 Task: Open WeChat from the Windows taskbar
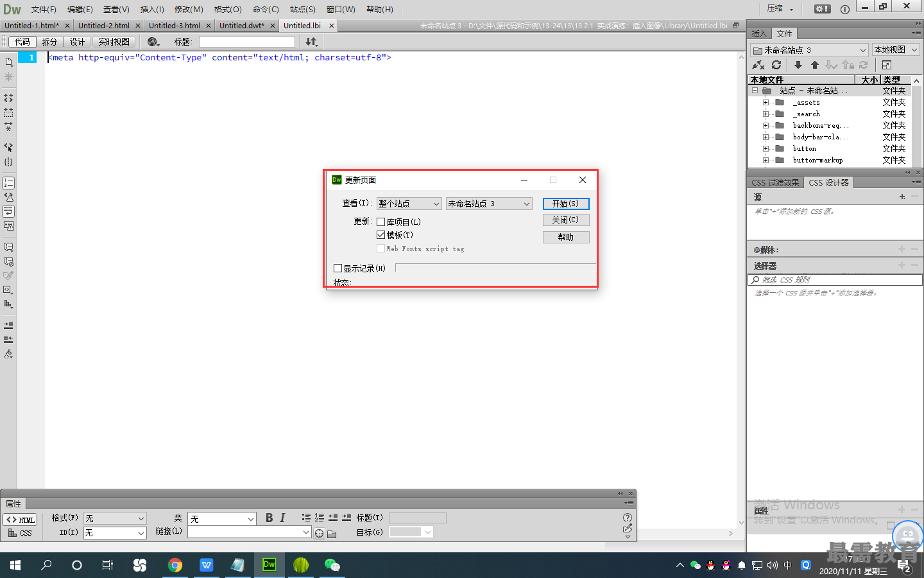pos(332,565)
